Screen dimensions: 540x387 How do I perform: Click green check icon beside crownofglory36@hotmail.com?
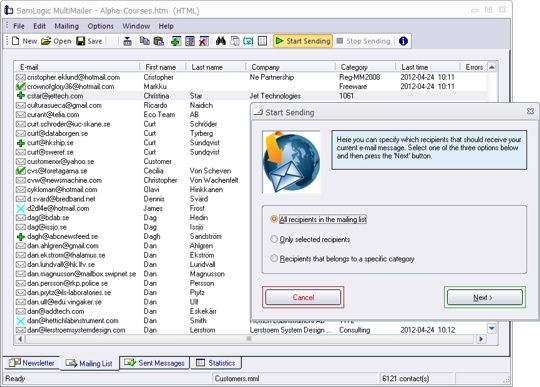(x=21, y=86)
